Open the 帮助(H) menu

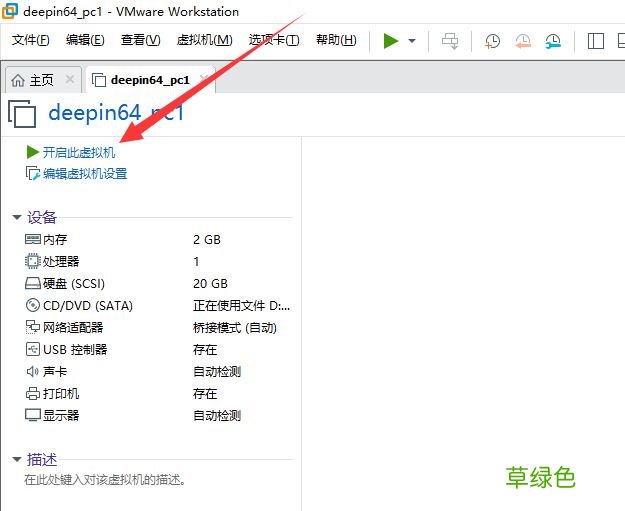(336, 40)
